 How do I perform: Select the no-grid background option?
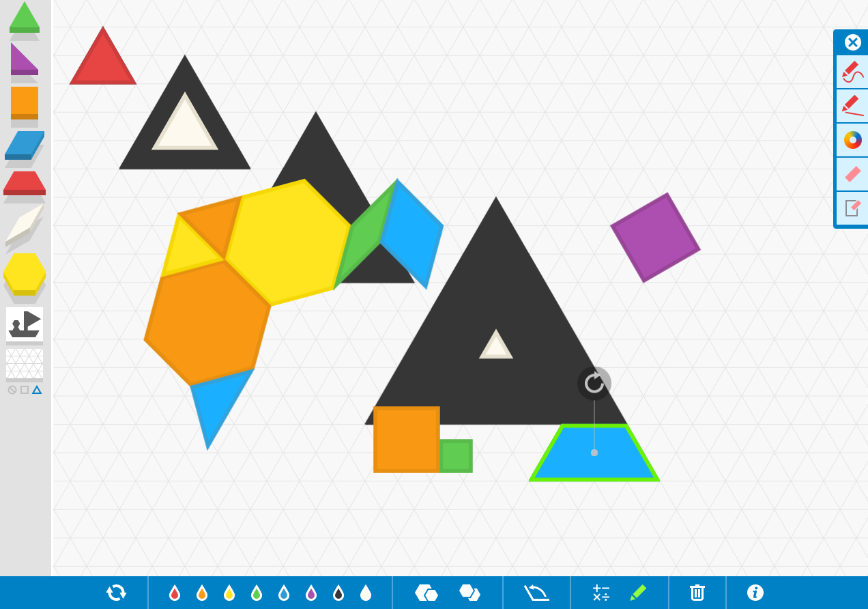(x=12, y=390)
